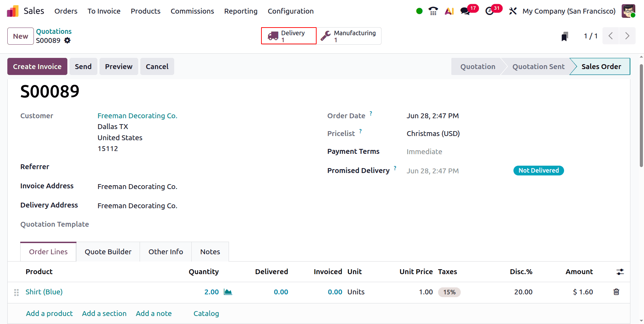The height and width of the screenshot is (324, 644).
Task: Open the optional columns settings icon
Action: (620, 272)
